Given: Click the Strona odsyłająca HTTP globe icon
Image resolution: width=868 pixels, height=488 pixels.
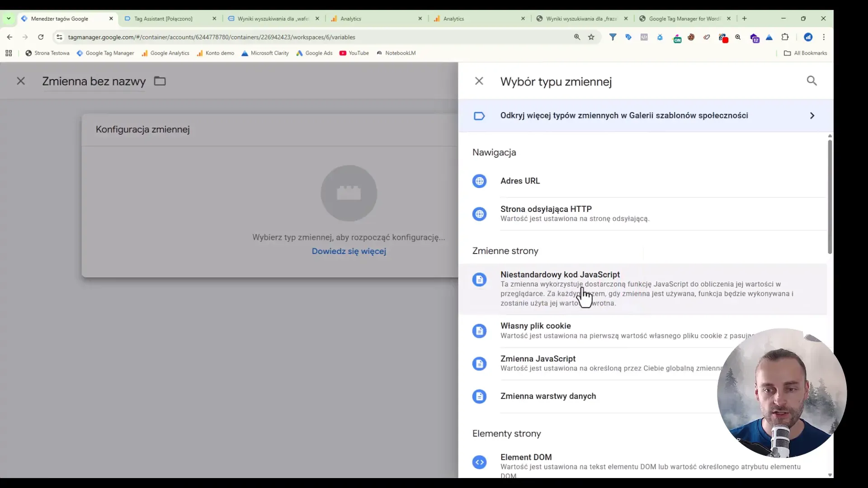Looking at the screenshot, I should [x=479, y=214].
